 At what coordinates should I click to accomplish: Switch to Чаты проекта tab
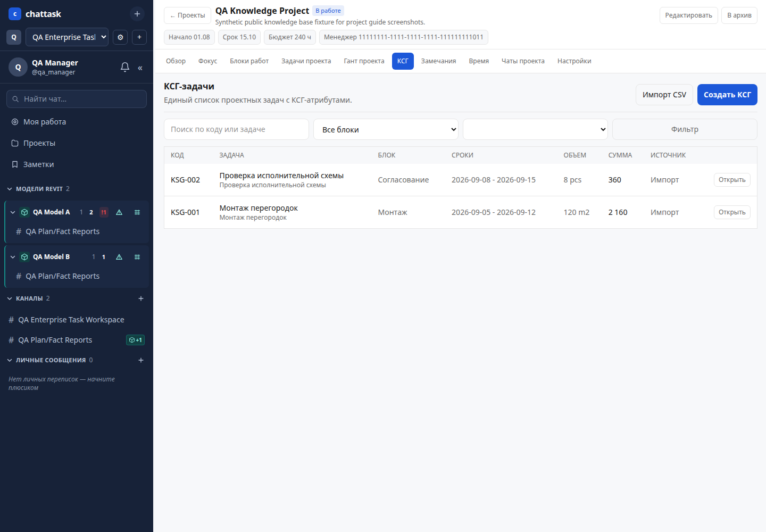coord(523,61)
